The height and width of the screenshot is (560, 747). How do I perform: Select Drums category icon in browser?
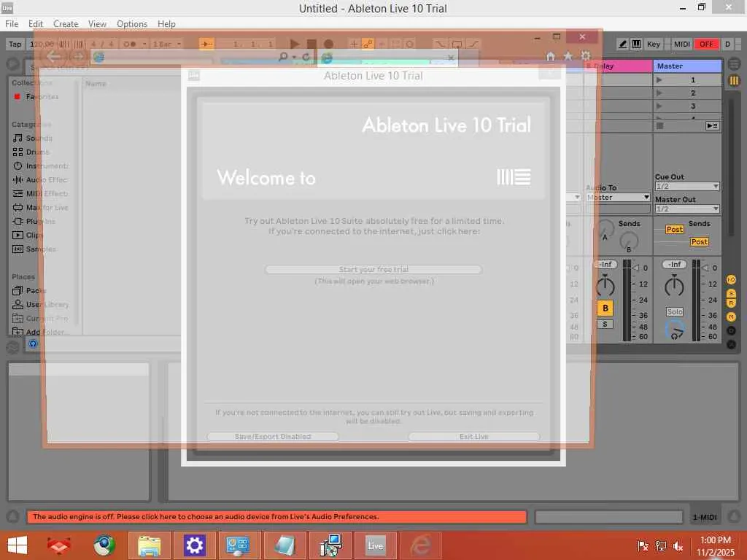tap(18, 152)
